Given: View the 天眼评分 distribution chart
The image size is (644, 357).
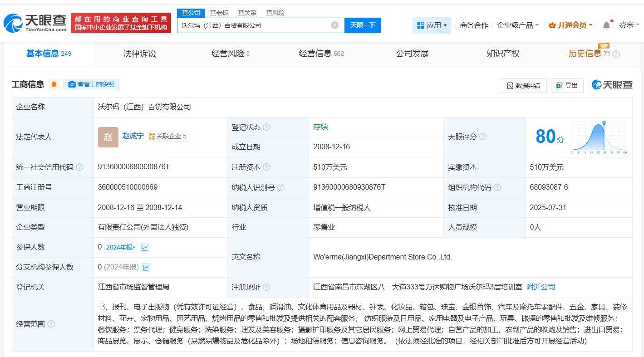Looking at the screenshot, I should (x=599, y=137).
